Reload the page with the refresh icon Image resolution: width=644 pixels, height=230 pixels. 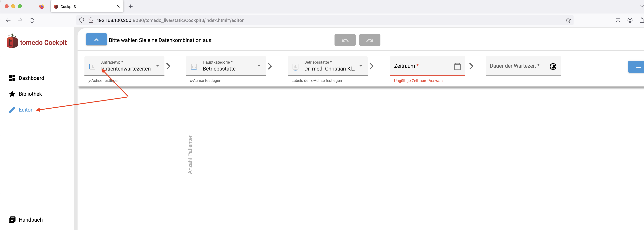click(x=32, y=20)
